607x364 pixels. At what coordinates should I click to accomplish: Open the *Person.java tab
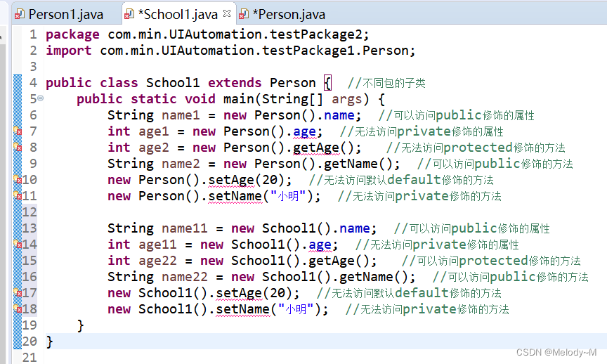click(x=289, y=15)
